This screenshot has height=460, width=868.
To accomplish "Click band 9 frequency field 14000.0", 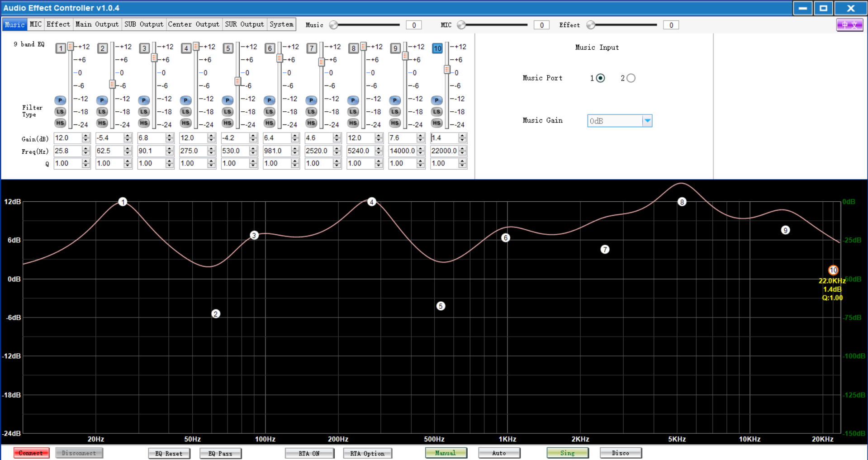I will pyautogui.click(x=403, y=151).
